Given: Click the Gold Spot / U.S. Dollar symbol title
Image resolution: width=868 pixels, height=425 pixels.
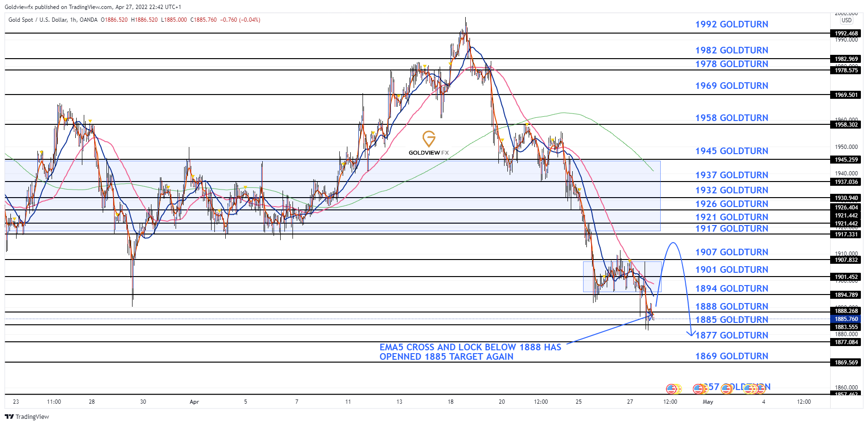Looking at the screenshot, I should click(x=38, y=20).
